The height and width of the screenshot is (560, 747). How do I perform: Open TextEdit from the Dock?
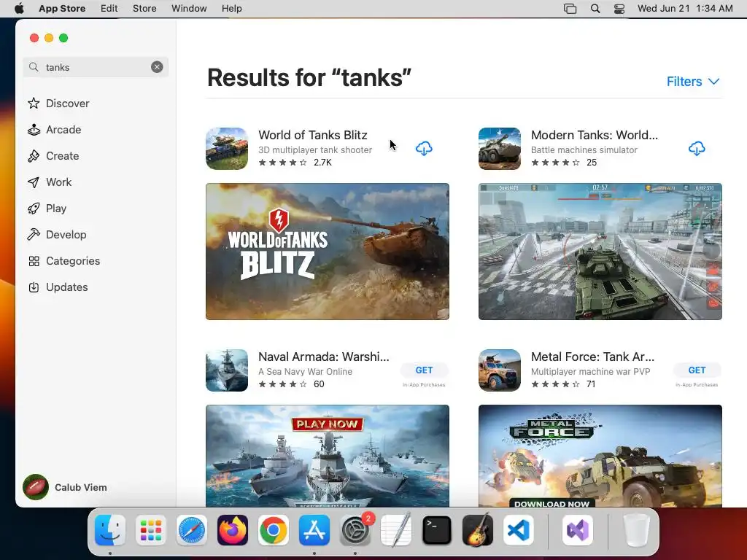click(x=396, y=530)
